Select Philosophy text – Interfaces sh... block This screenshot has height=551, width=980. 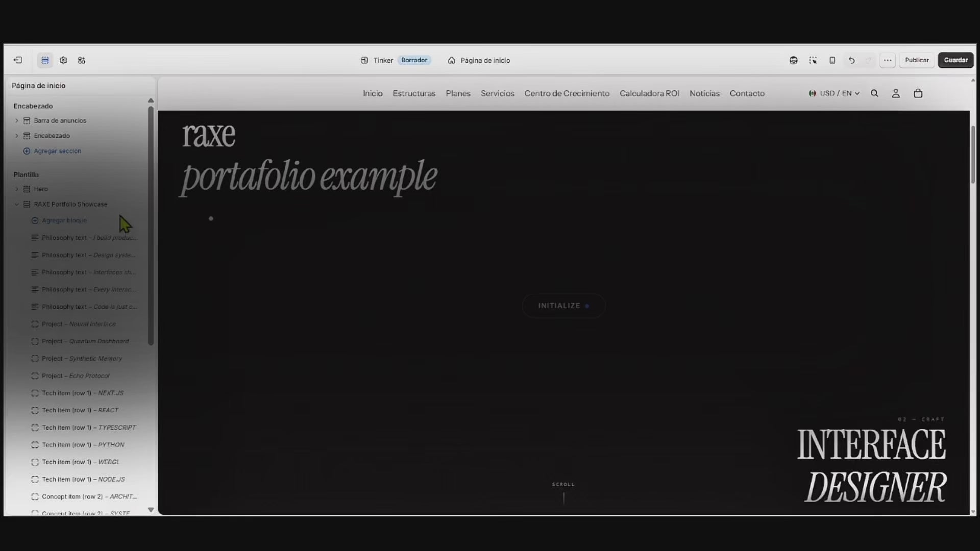coord(84,272)
